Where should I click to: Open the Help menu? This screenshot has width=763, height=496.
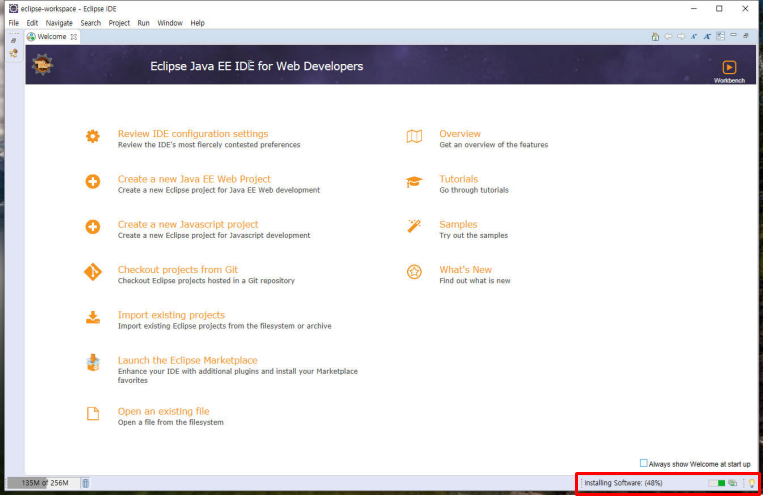click(x=198, y=23)
